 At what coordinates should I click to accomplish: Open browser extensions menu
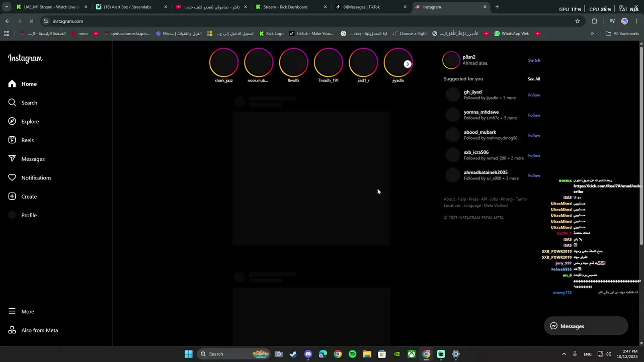[595, 21]
